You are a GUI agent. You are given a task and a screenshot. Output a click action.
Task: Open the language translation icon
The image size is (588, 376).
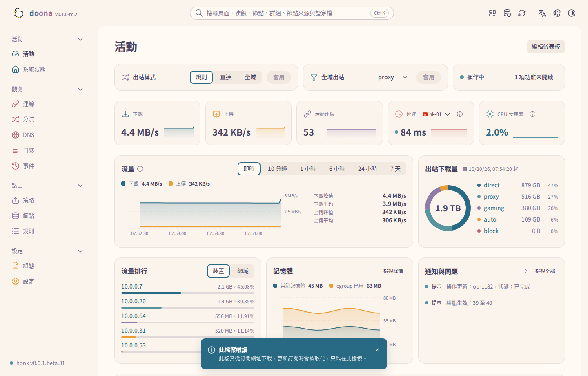(542, 13)
